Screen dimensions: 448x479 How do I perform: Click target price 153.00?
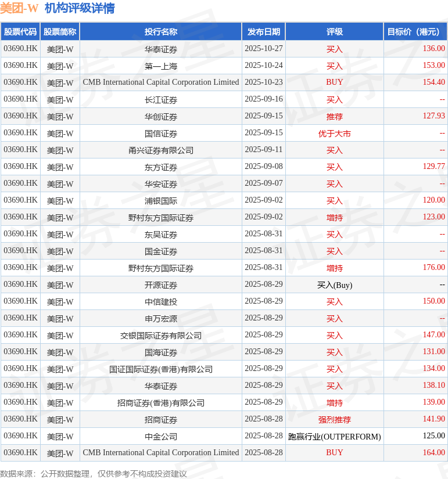point(433,65)
